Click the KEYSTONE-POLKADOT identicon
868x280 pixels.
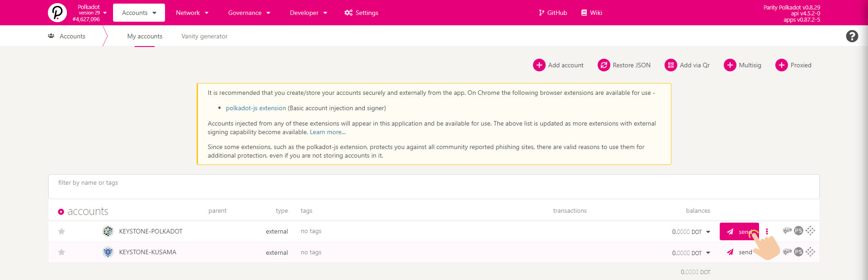pos(108,231)
